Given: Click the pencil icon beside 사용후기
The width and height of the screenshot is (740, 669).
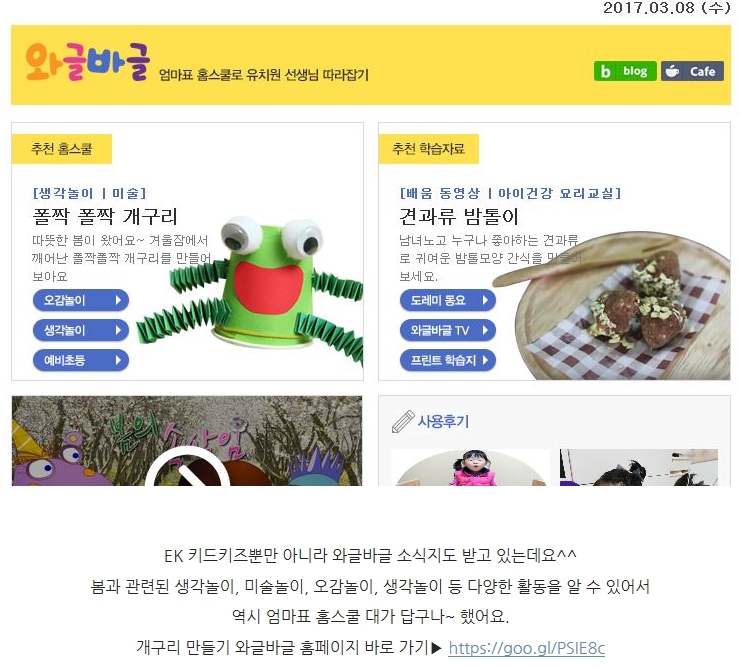Looking at the screenshot, I should [403, 421].
